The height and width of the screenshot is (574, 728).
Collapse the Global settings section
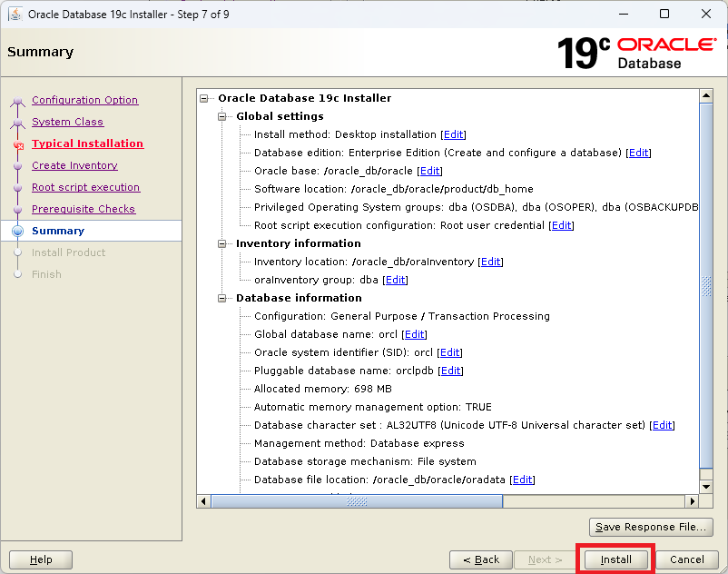[221, 116]
